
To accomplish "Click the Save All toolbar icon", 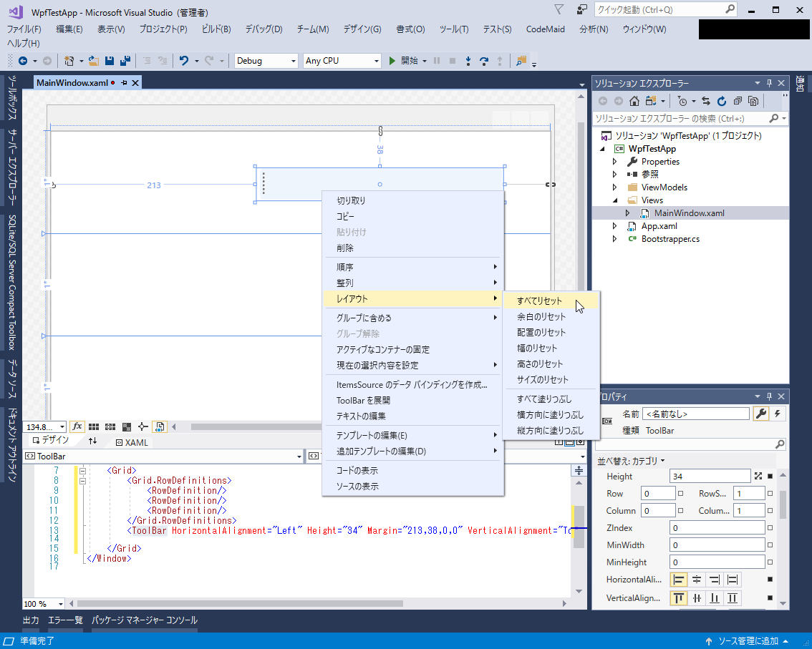I will click(125, 61).
